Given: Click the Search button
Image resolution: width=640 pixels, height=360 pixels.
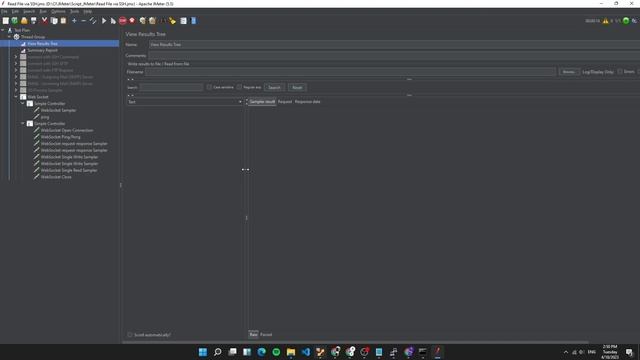Looking at the screenshot, I should click(x=274, y=87).
